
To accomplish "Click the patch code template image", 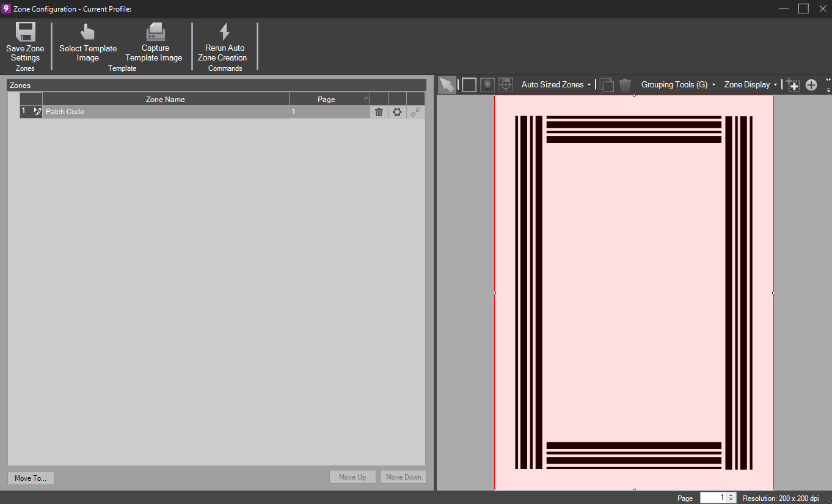I will pos(634,293).
